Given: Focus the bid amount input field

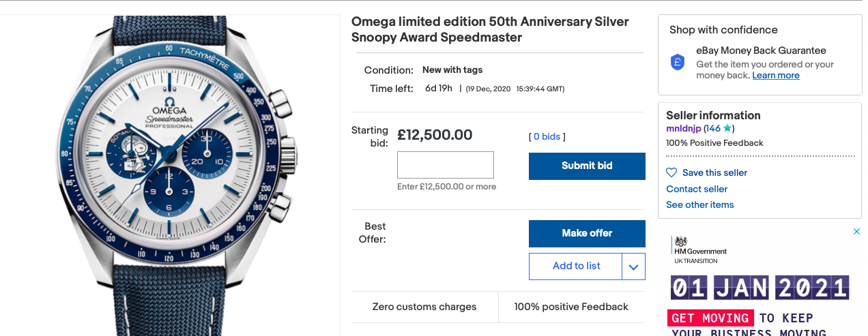Looking at the screenshot, I should [x=445, y=166].
